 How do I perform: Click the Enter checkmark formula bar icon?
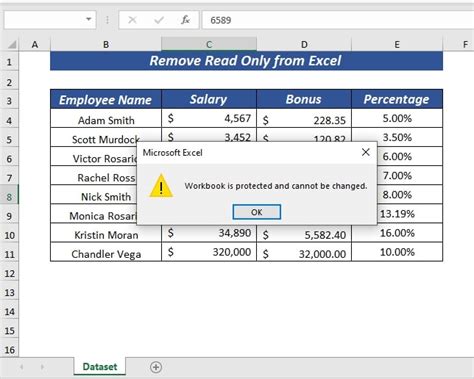(159, 20)
